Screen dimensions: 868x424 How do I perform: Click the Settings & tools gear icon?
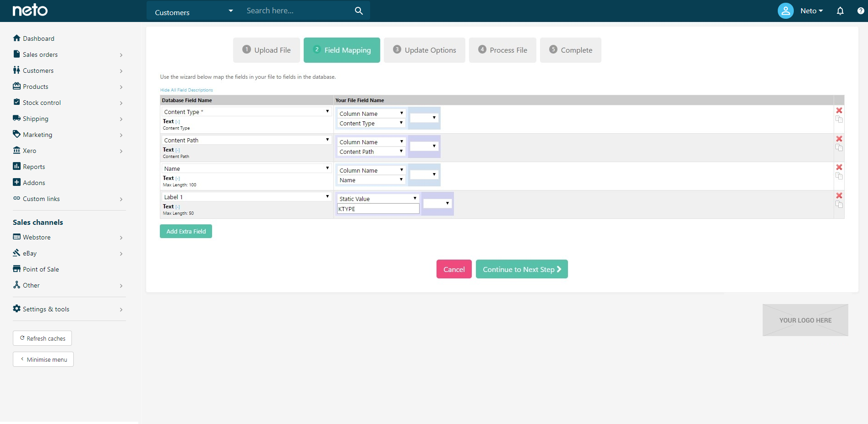[x=16, y=309]
